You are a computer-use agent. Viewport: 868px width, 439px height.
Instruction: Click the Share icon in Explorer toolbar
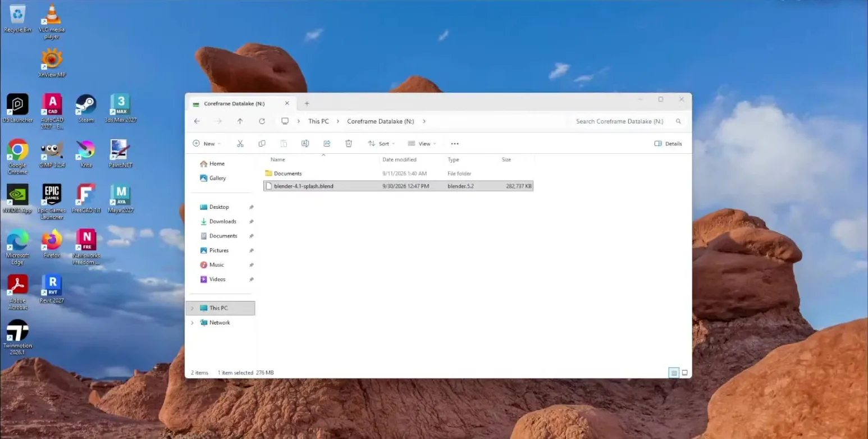click(327, 144)
